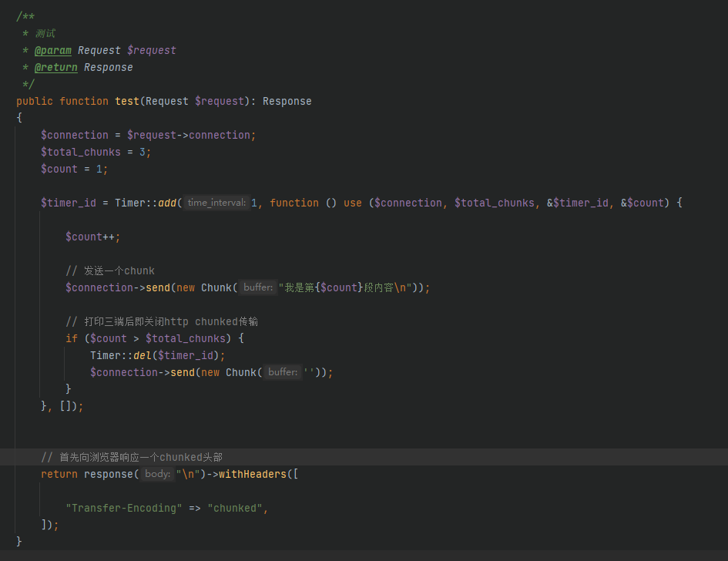Click buffer hint before empty string

coord(283,372)
